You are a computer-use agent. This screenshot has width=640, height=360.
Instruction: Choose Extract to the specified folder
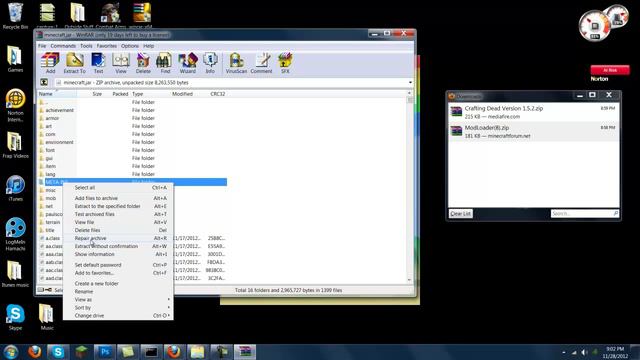pyautogui.click(x=118, y=207)
